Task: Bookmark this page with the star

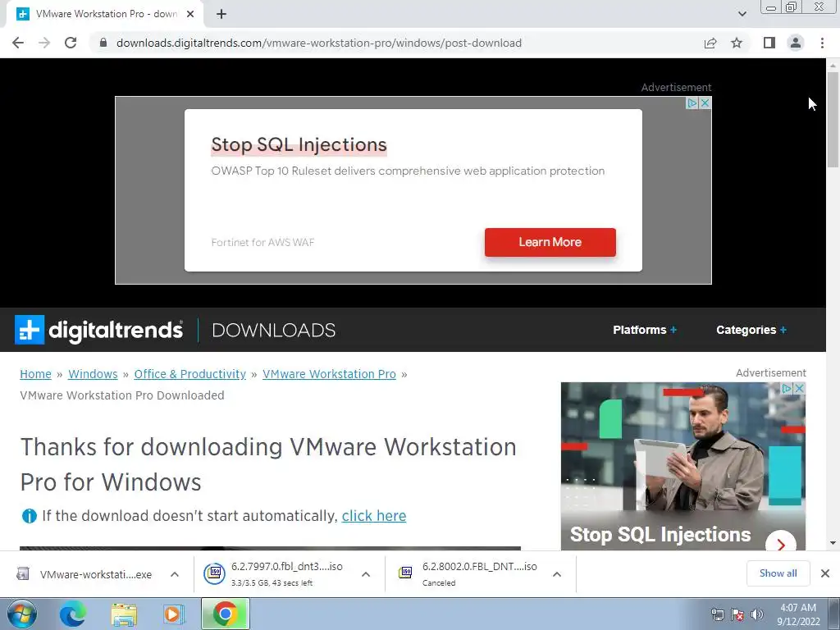Action: pyautogui.click(x=737, y=43)
